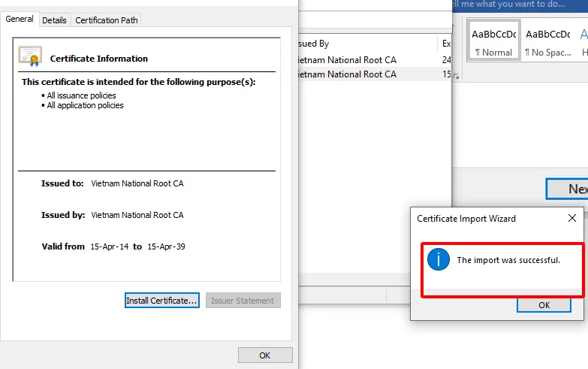Click the Issued By column header
588x369 pixels.
[x=367, y=44]
